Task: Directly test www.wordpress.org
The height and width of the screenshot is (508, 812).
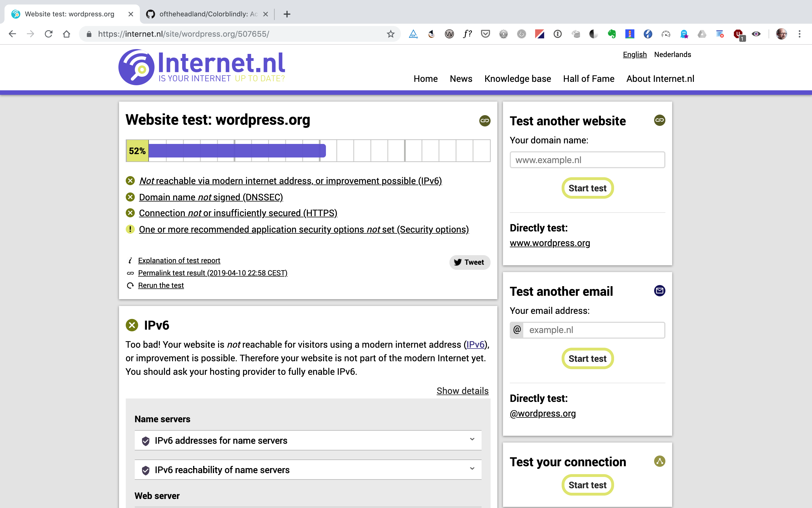Action: (550, 243)
